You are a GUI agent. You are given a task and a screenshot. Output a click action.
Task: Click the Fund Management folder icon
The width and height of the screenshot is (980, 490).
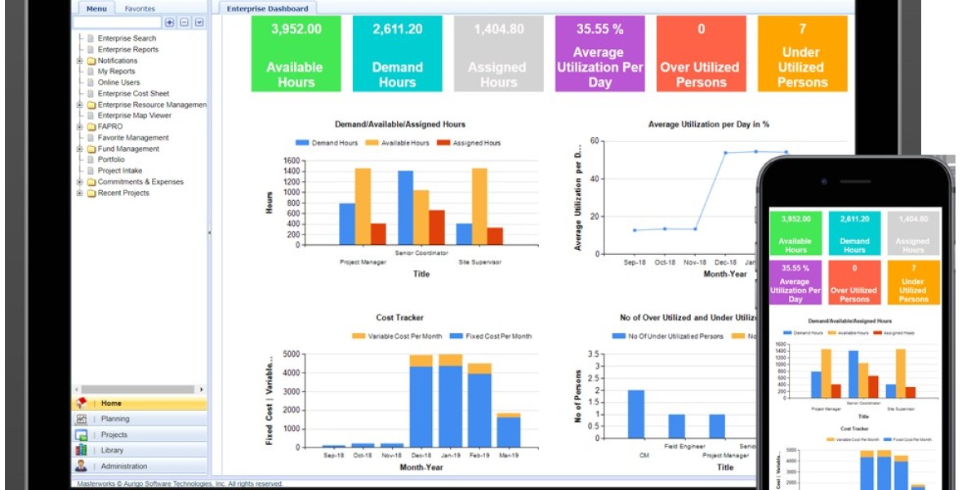(x=91, y=149)
